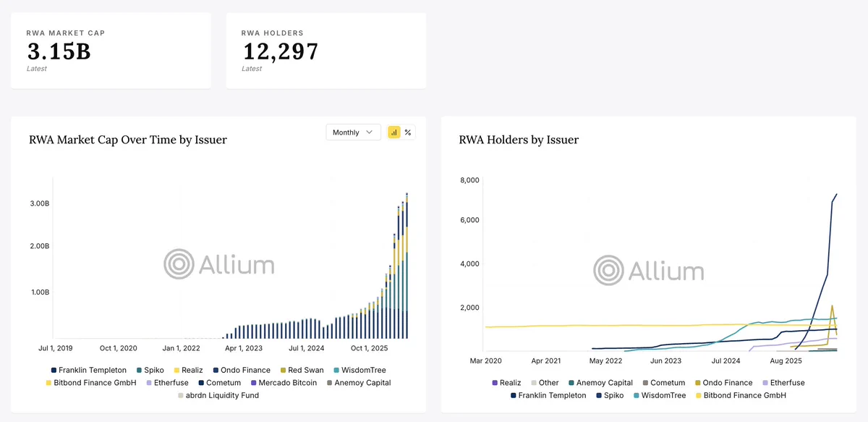
Task: Click the 12,297 holders value
Action: coord(281,51)
